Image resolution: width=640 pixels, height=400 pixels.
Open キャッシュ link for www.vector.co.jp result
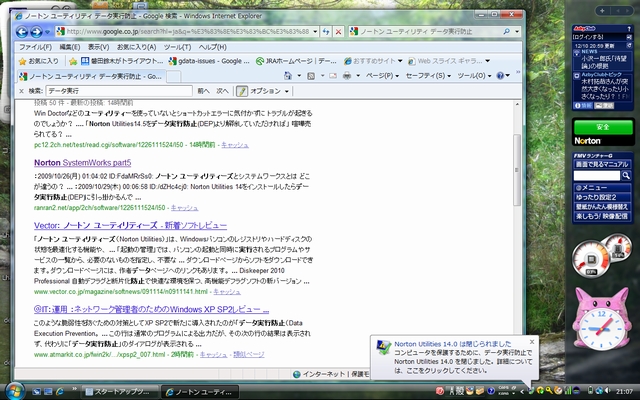(227, 291)
